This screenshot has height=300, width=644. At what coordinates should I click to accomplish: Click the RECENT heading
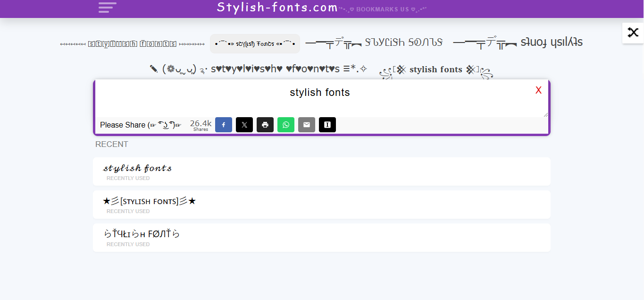click(112, 144)
